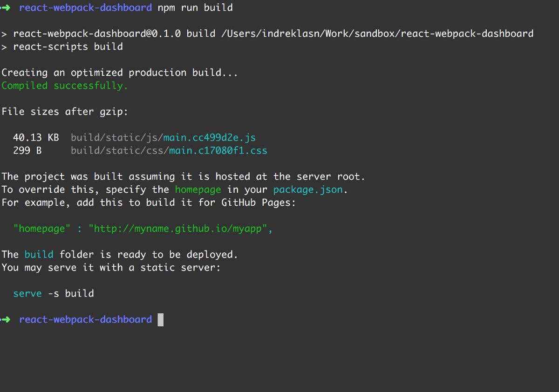Select the 40.13 KB file size
Screen dimensions: 559x392
click(x=36, y=138)
